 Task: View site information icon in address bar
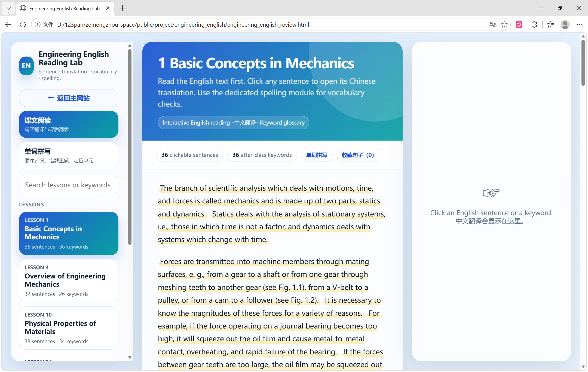coord(38,24)
